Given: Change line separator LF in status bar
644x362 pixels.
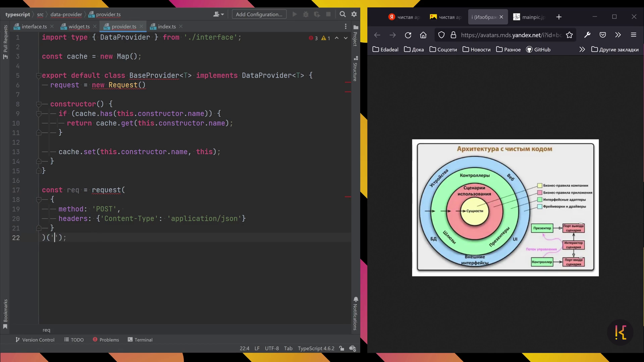Looking at the screenshot, I should click(x=257, y=348).
